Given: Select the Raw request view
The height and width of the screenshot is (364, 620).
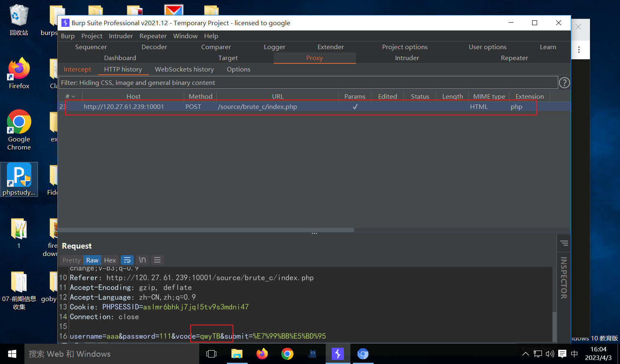Looking at the screenshot, I should [x=92, y=260].
